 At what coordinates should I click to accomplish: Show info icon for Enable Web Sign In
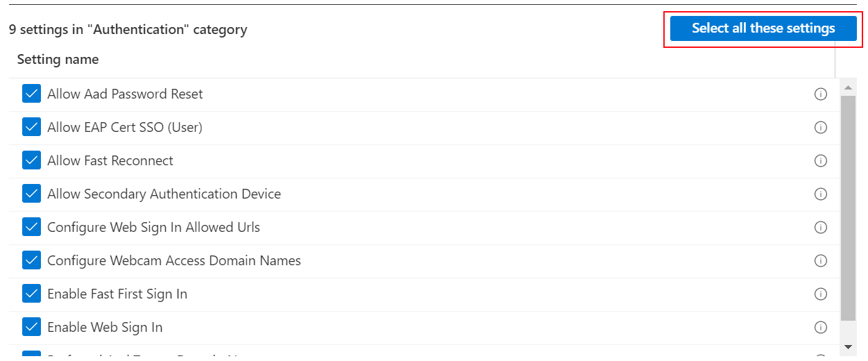(821, 328)
